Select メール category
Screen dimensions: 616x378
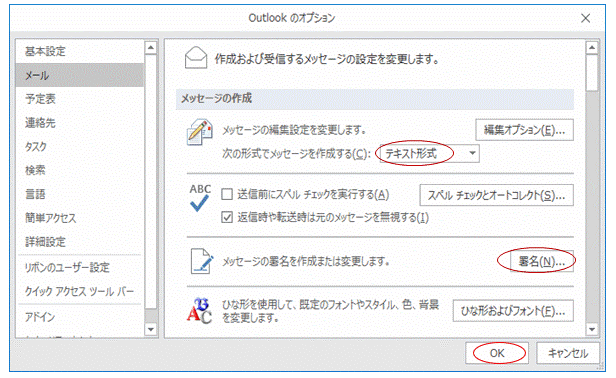(x=80, y=75)
